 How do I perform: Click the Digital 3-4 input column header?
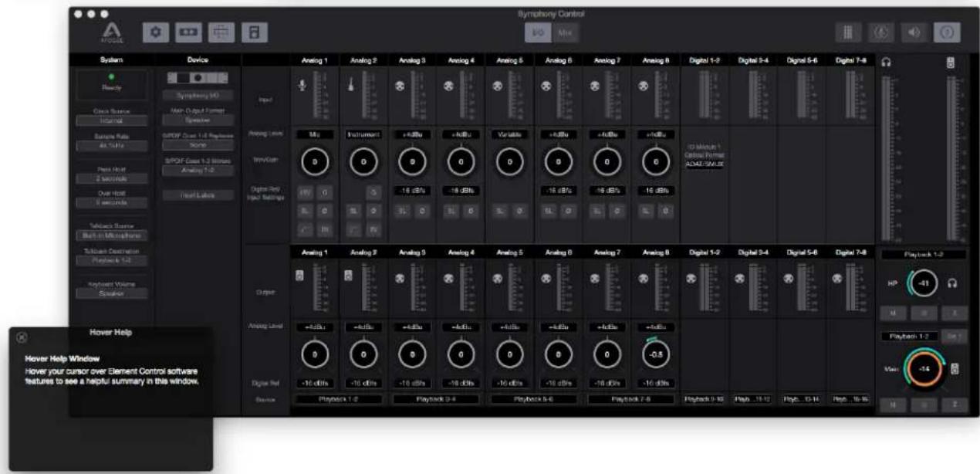coord(752,59)
